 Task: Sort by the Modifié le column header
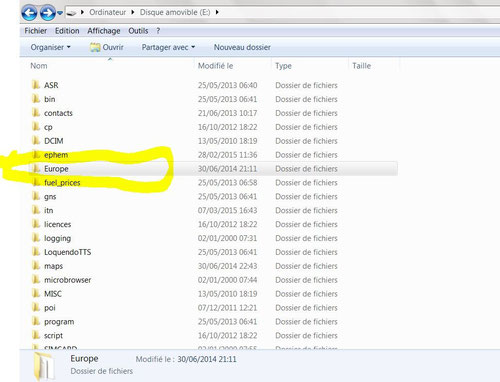point(215,66)
